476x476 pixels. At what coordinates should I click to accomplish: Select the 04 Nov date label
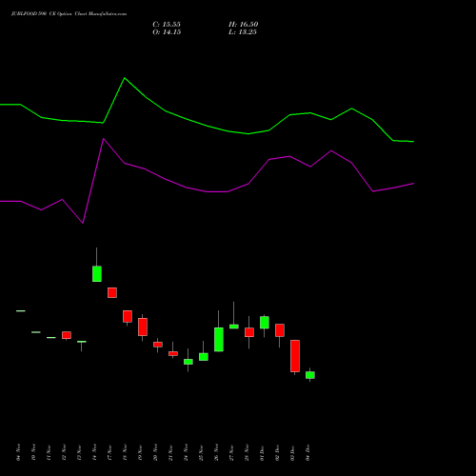pyautogui.click(x=18, y=452)
